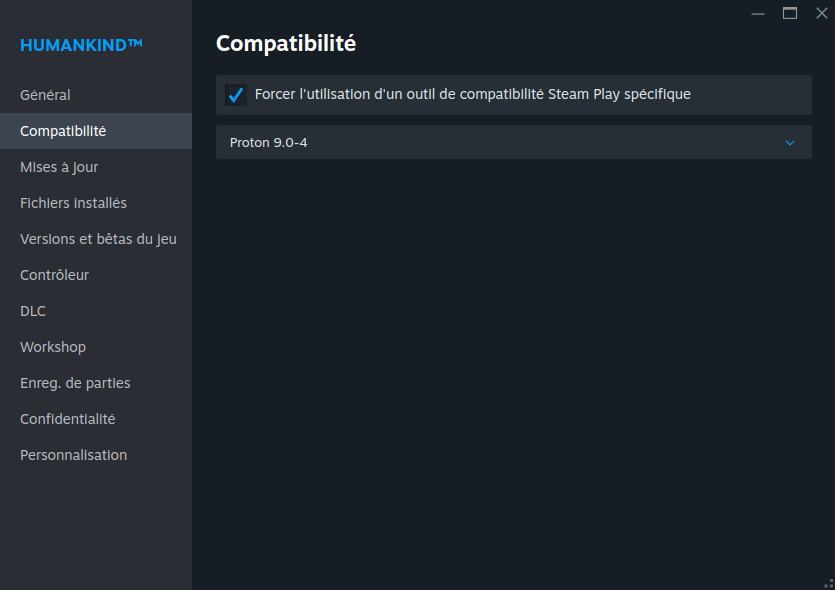Uncheck the force Steam Play compatibility tool checkbox

coord(235,95)
